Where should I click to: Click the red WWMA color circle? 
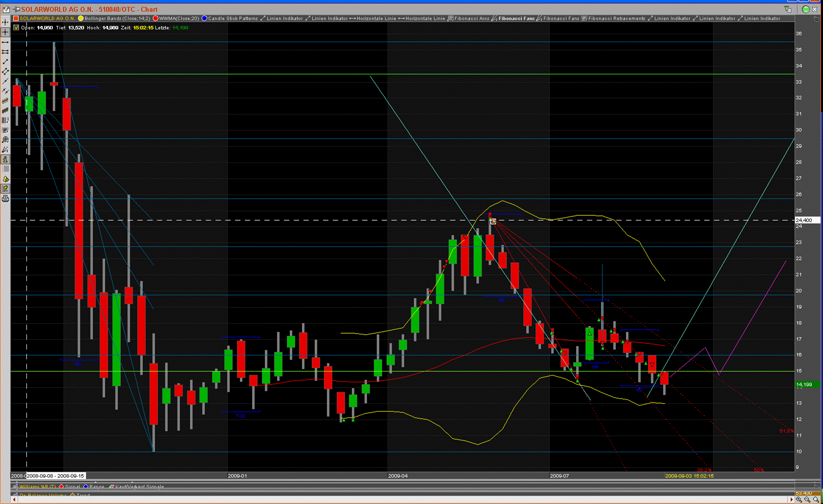(155, 19)
